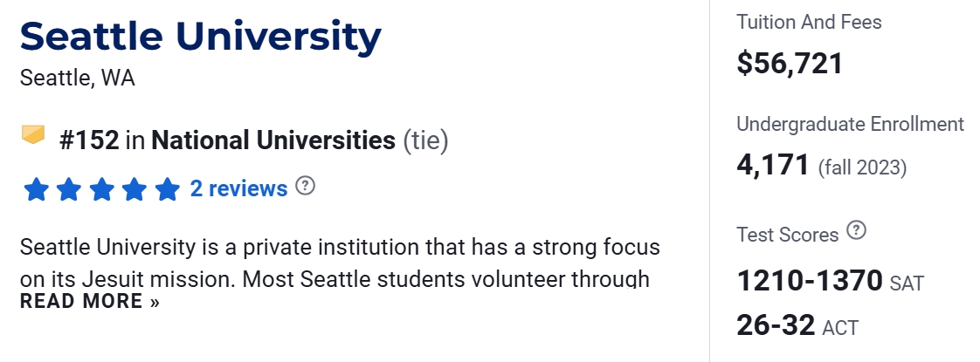Click the yellow ranking badge icon
The height and width of the screenshot is (362, 980).
tap(33, 136)
